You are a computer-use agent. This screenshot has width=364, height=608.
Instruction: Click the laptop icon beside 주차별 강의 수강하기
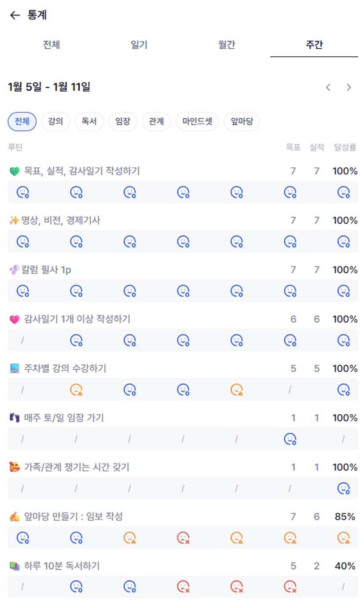coord(15,368)
